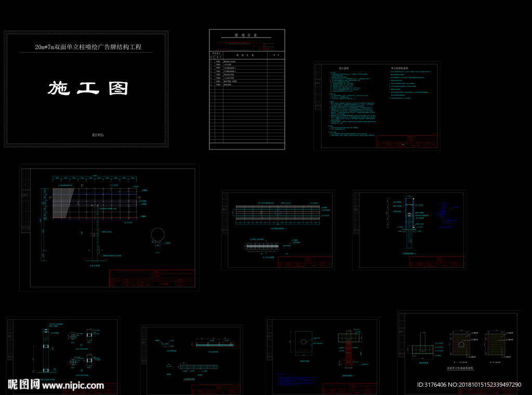
Task: Click the blue notes on foundation sheet
Action: point(295,380)
